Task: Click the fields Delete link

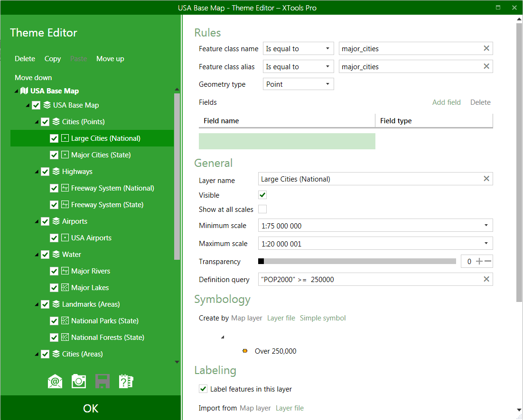Action: [480, 102]
